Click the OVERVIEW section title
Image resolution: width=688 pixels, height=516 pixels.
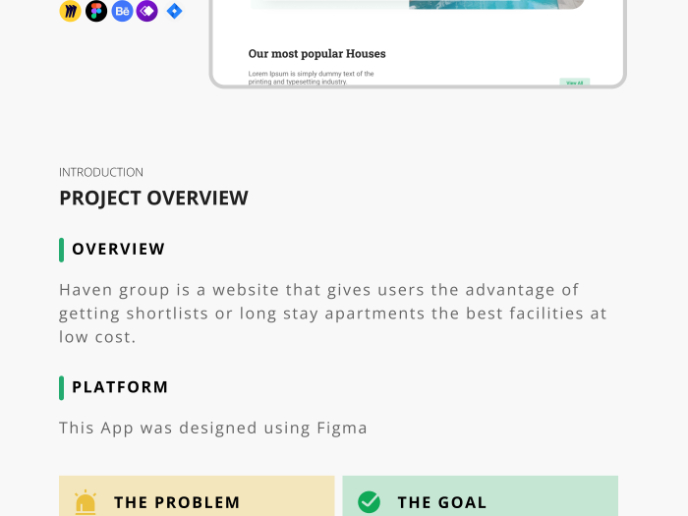118,249
